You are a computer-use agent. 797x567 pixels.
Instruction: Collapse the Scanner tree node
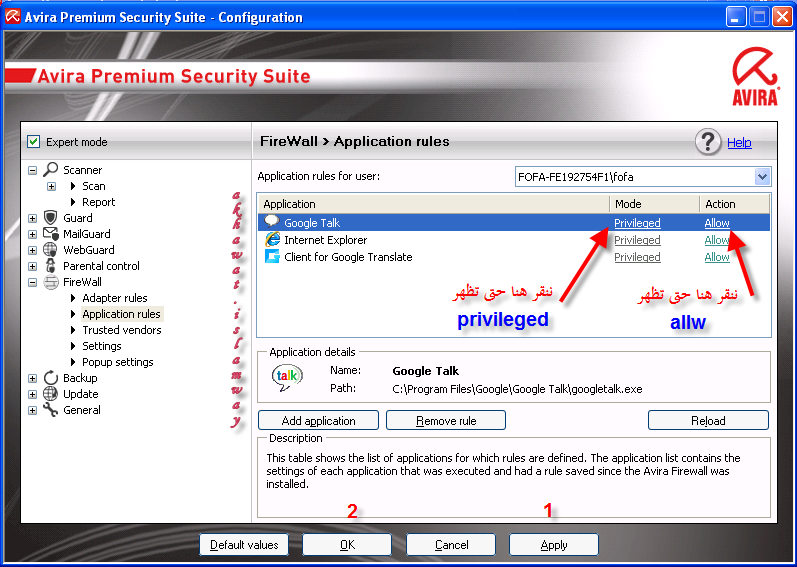(33, 170)
